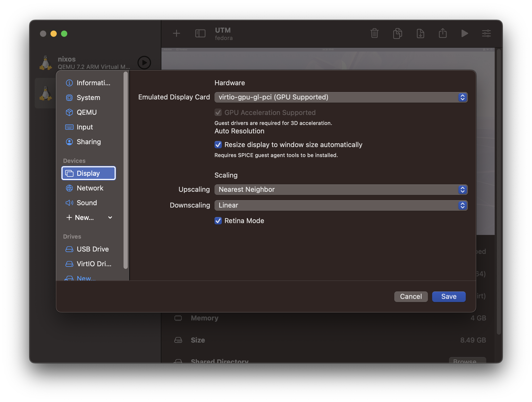The image size is (532, 402).
Task: Select QEMU in settings sidebar
Action: pyautogui.click(x=86, y=112)
